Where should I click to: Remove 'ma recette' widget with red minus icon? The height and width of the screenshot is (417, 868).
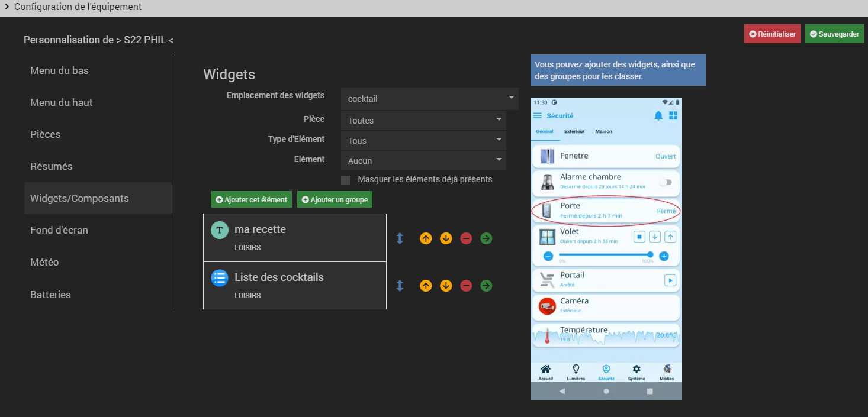coord(466,238)
